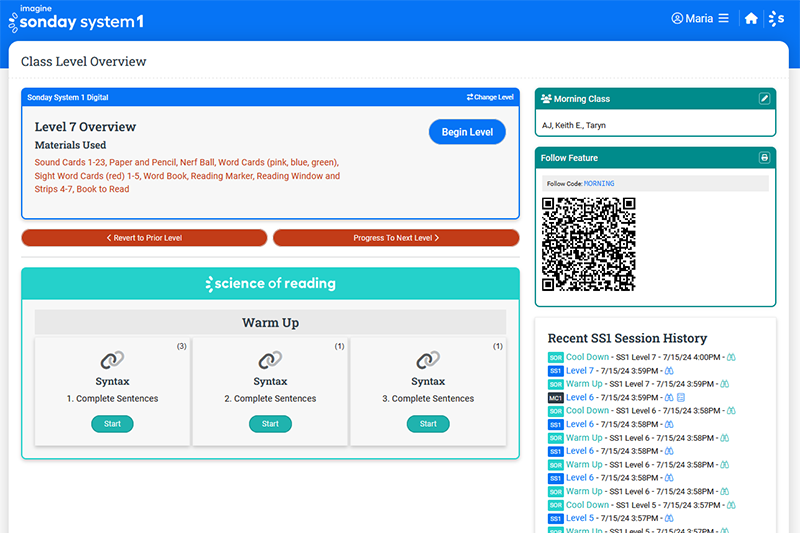
Task: Open the hamburger menu next to Maria
Action: tap(723, 18)
